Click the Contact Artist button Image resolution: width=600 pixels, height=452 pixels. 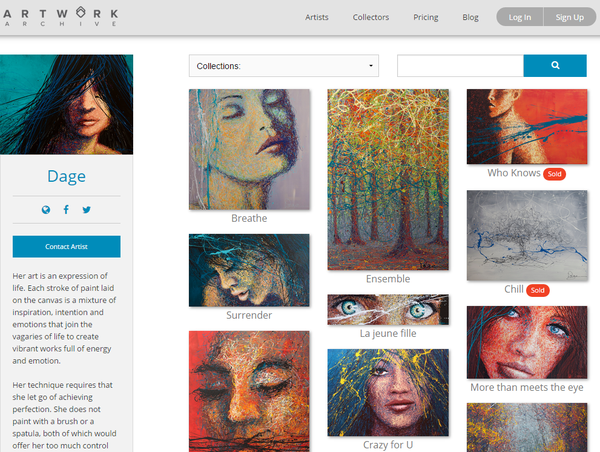click(67, 246)
